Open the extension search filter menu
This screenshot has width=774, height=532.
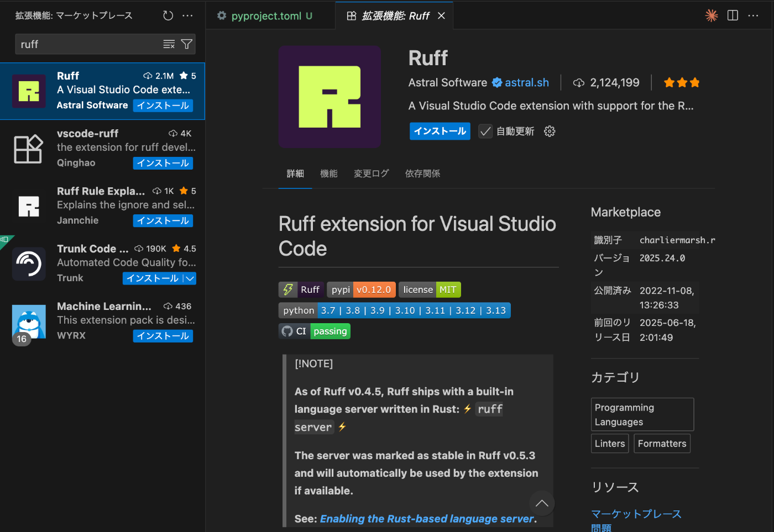click(x=187, y=44)
